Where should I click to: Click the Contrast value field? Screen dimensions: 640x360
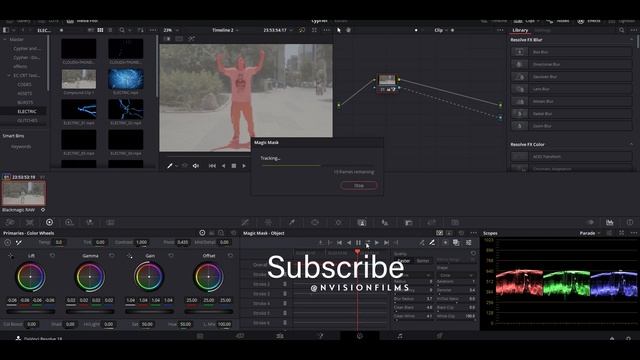pos(141,242)
